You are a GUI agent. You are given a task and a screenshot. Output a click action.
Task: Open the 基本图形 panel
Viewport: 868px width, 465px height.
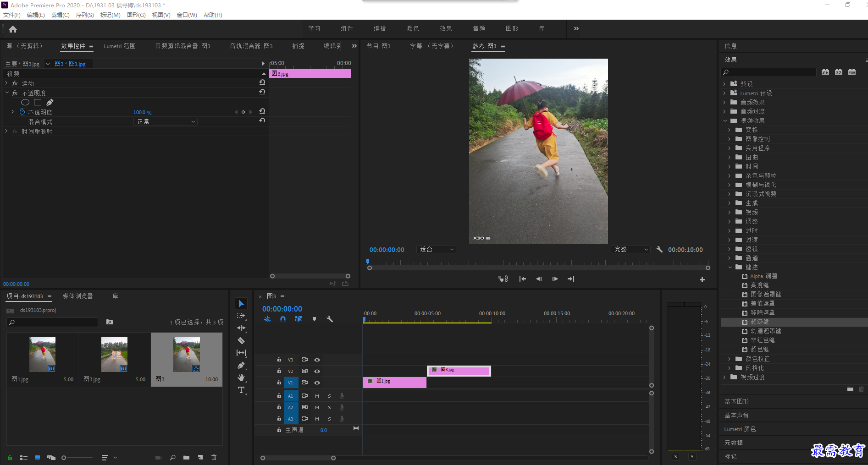pos(736,401)
